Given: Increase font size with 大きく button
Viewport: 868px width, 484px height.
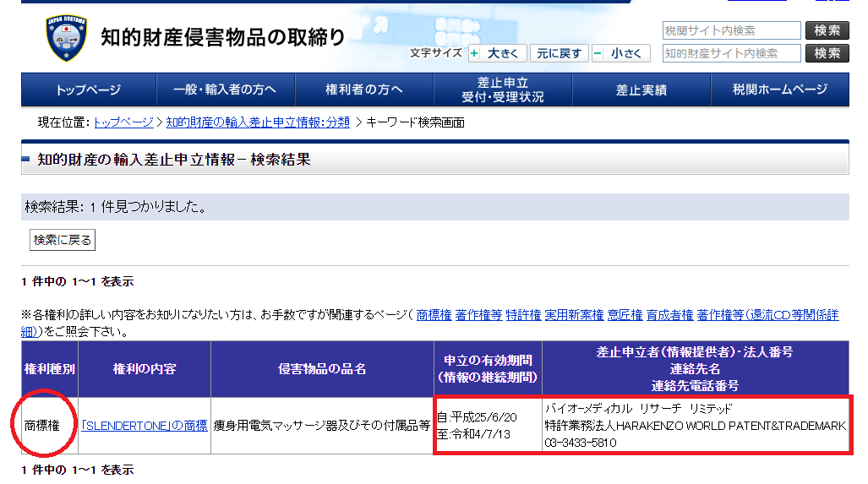Looking at the screenshot, I should coord(497,54).
